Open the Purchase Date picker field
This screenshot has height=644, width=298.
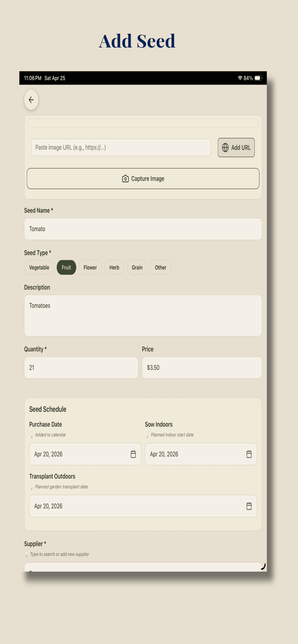[85, 454]
